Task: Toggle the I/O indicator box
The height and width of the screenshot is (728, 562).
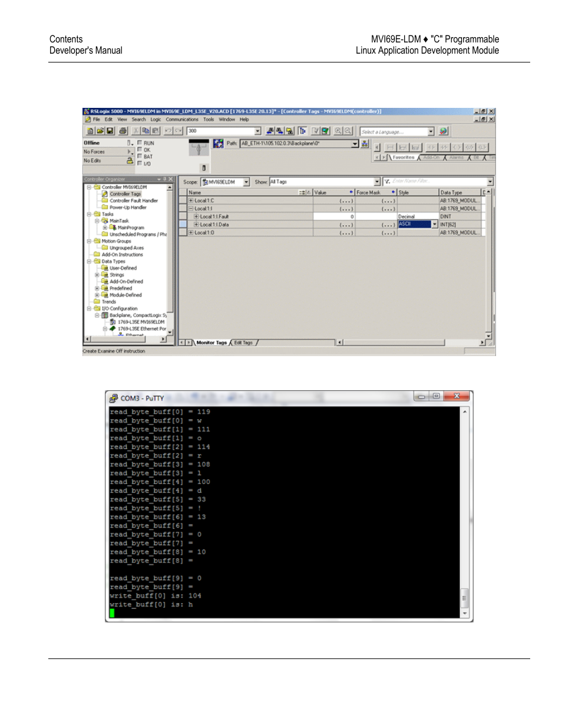Action: tap(140, 163)
